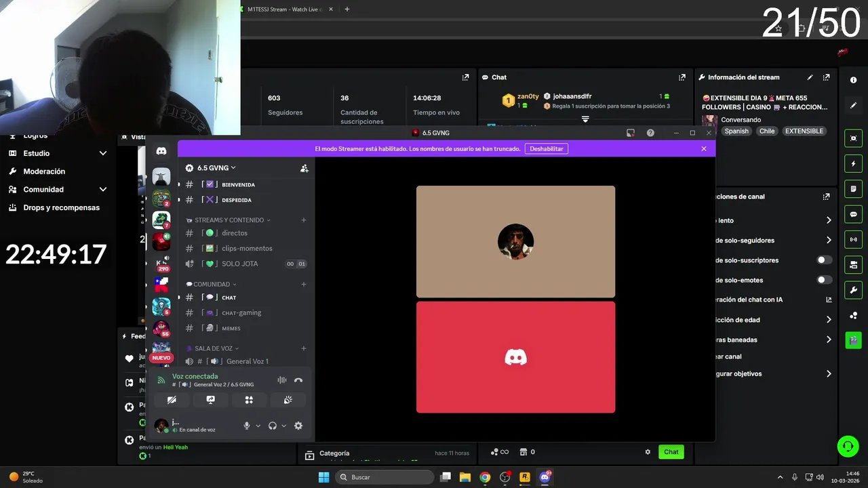Open the activities button in voice panel

coord(249,400)
